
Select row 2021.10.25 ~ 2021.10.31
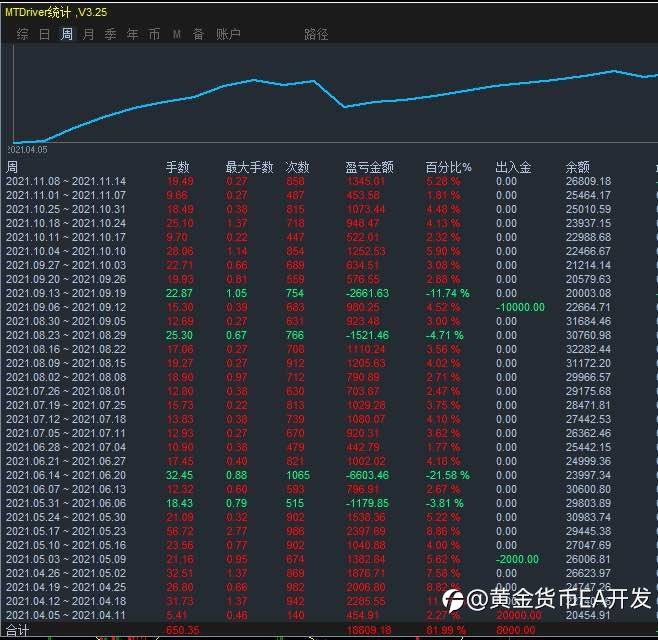point(329,209)
